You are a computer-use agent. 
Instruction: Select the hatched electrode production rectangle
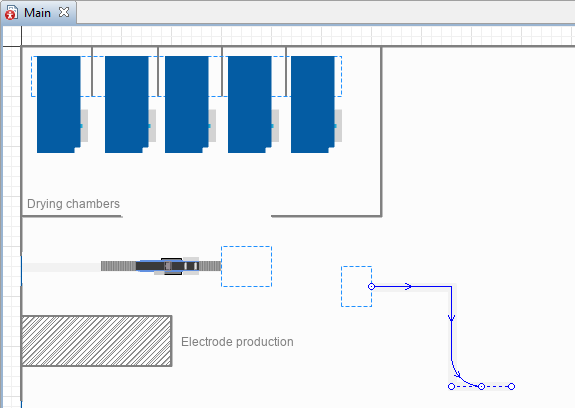click(x=97, y=341)
